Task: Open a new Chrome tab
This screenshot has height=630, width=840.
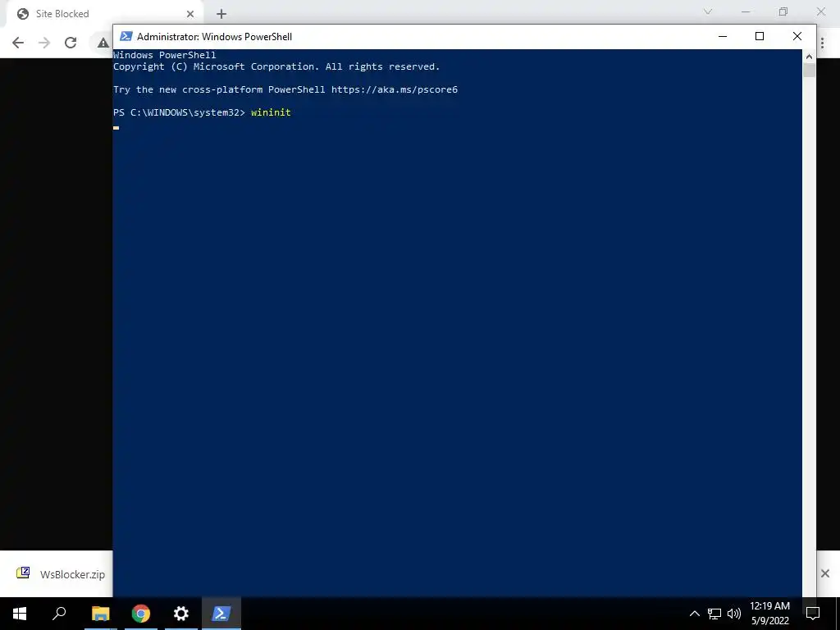Action: [221, 14]
